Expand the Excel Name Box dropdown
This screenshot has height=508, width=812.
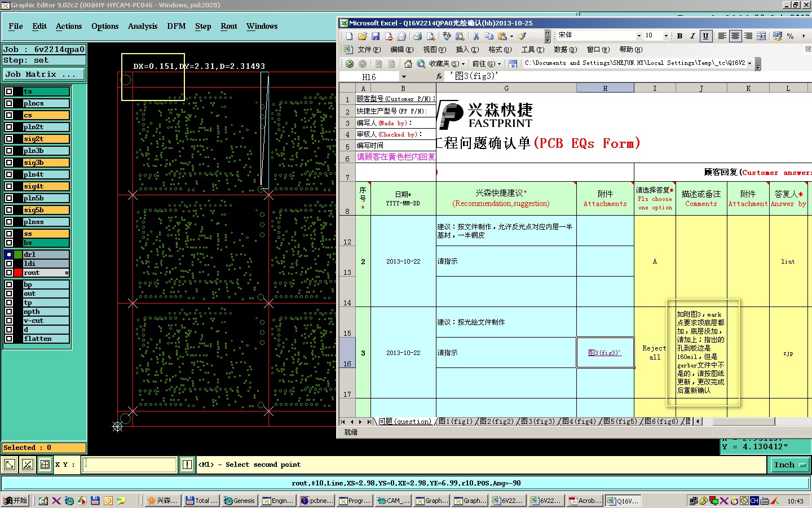click(404, 77)
